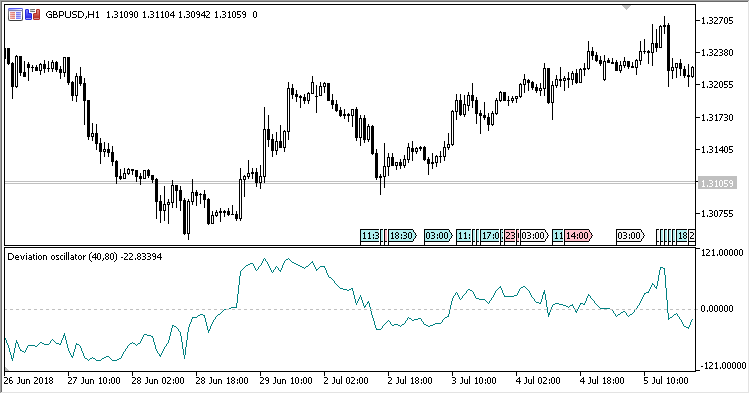Click the 2 Jul 02:00 time axis label
Image resolution: width=750 pixels, height=394 pixels.
coord(345,381)
